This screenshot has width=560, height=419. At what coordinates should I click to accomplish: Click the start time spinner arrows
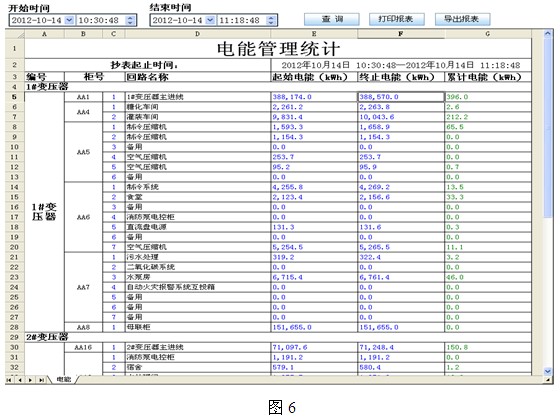(130, 20)
